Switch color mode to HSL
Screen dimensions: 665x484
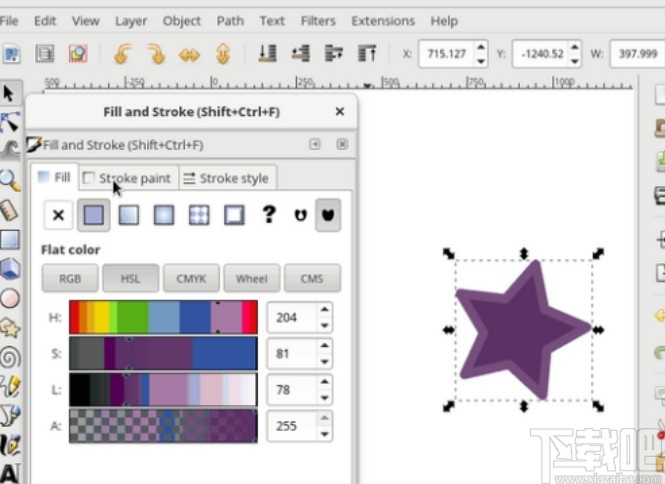pyautogui.click(x=131, y=279)
